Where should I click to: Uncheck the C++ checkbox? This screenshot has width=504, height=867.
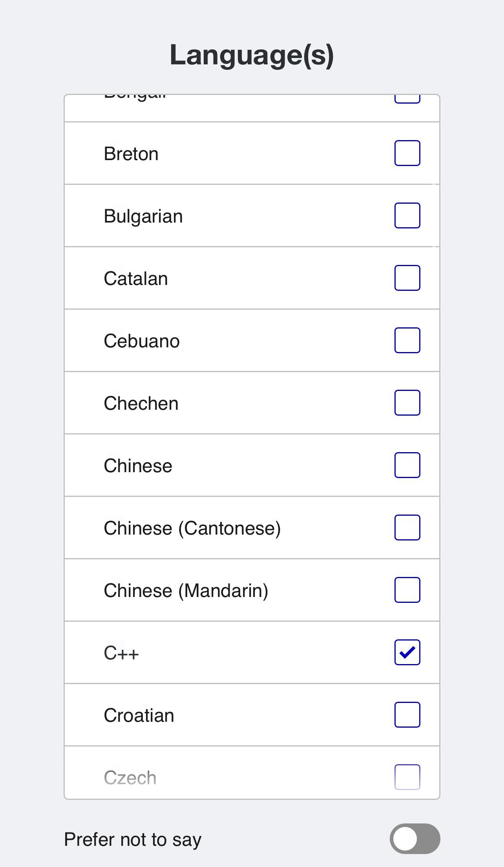coord(407,652)
